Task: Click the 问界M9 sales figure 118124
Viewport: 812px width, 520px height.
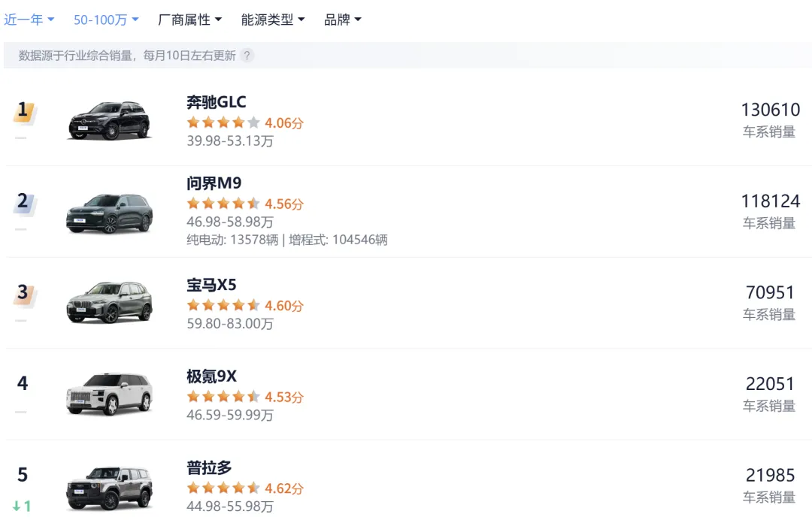Action: tap(771, 201)
